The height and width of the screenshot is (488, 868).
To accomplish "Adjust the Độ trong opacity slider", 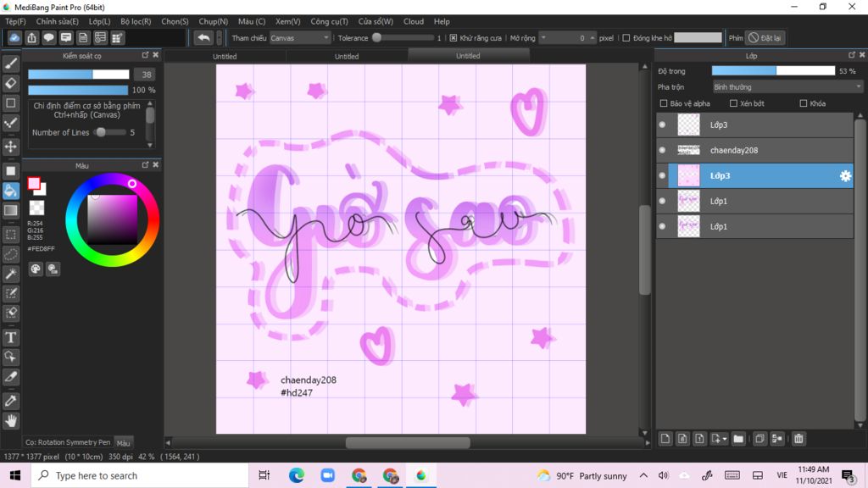I will [x=771, y=71].
